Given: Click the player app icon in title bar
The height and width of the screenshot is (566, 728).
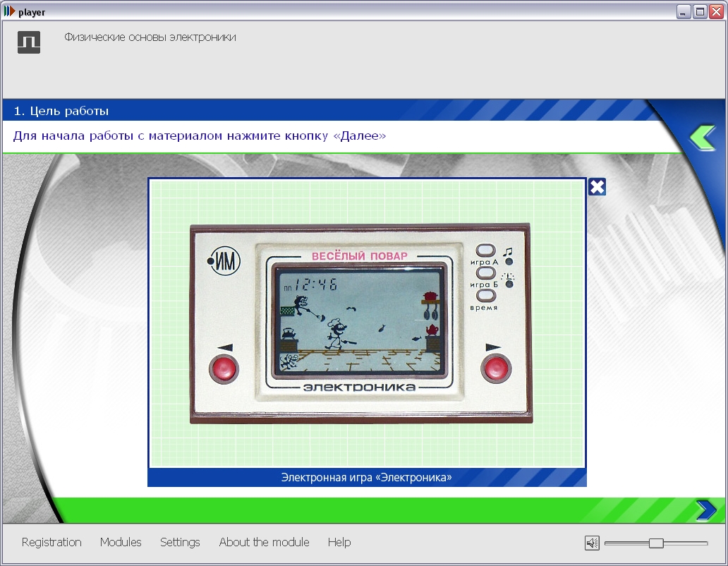Looking at the screenshot, I should point(9,11).
